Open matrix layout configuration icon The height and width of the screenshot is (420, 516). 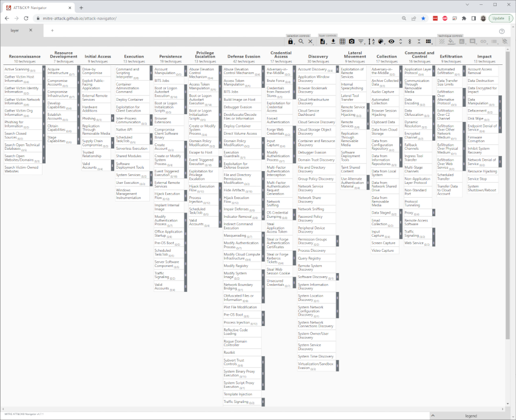click(429, 41)
